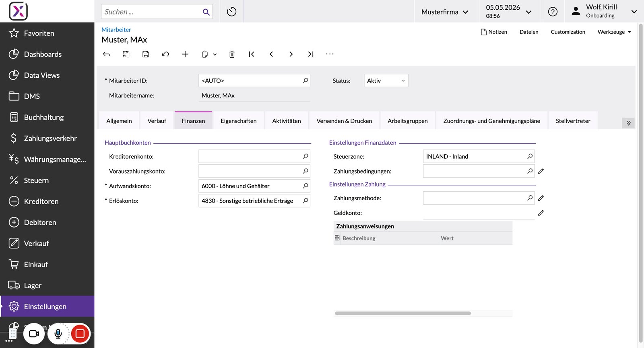Stop recording with the red button
This screenshot has height=348, width=644.
coord(80,334)
